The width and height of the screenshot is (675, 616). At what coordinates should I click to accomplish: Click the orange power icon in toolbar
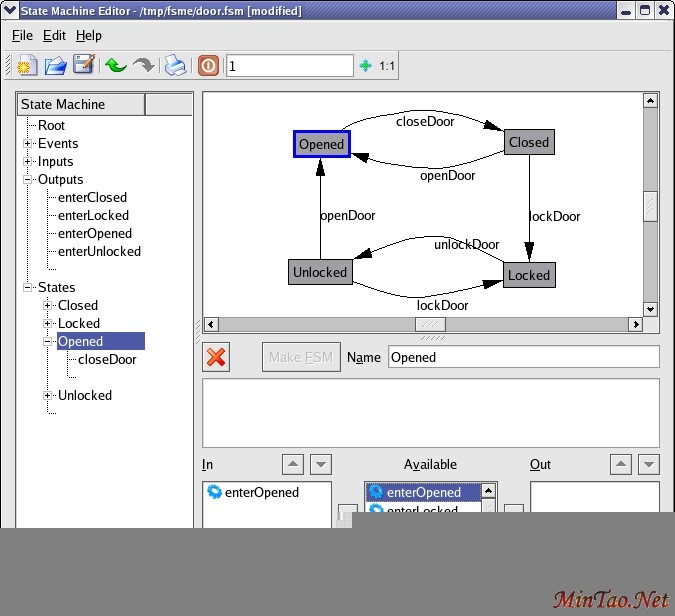click(x=208, y=66)
